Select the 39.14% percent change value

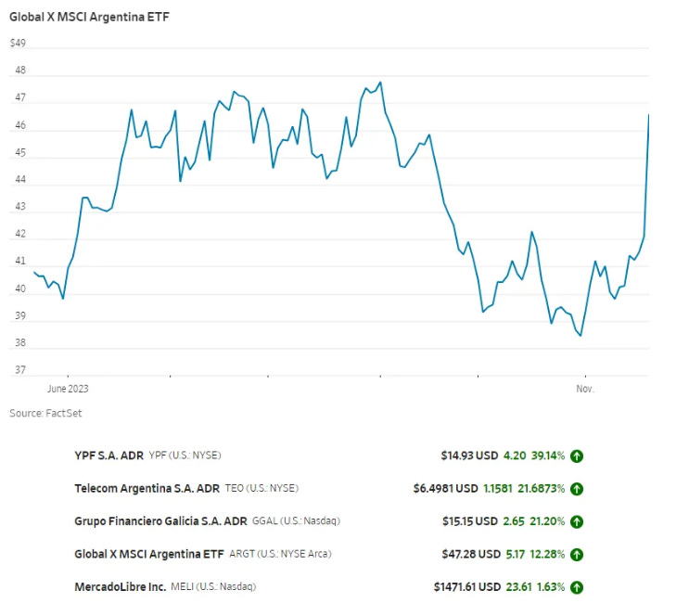point(547,456)
